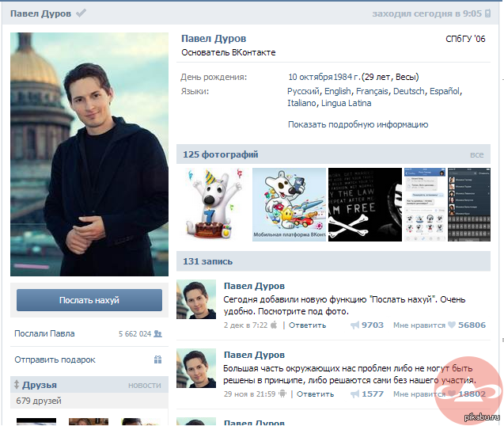
Task: Select the Lingua Latina language link
Action: click(347, 103)
